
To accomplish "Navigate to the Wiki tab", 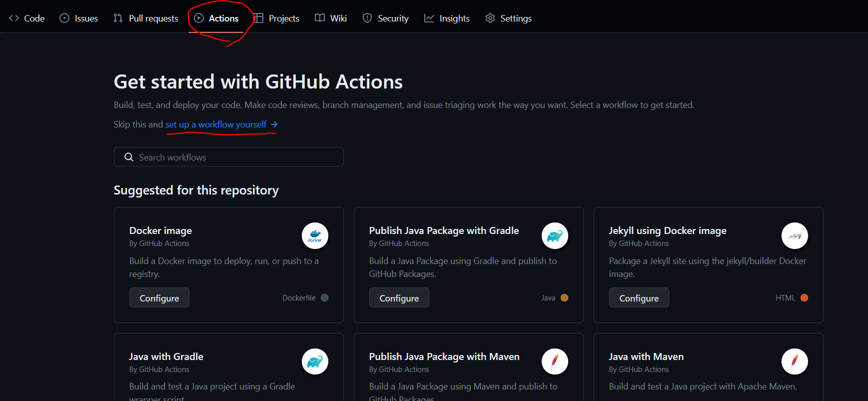I will point(331,18).
